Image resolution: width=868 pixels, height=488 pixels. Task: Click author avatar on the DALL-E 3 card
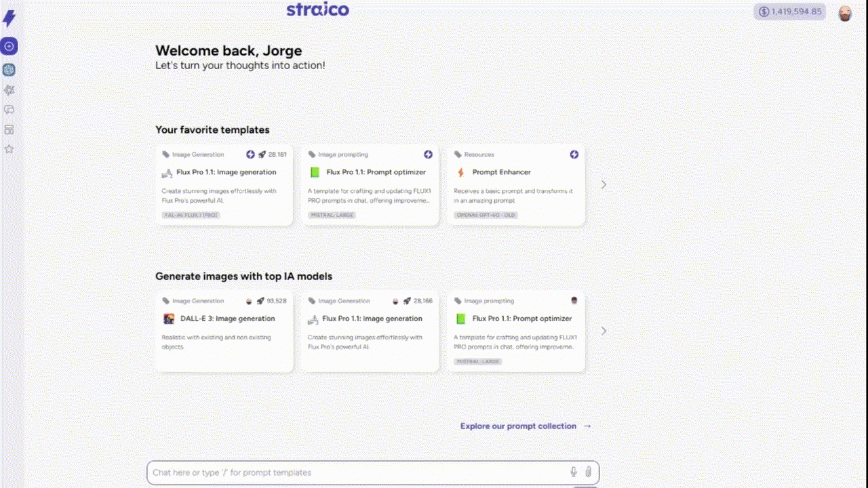249,301
